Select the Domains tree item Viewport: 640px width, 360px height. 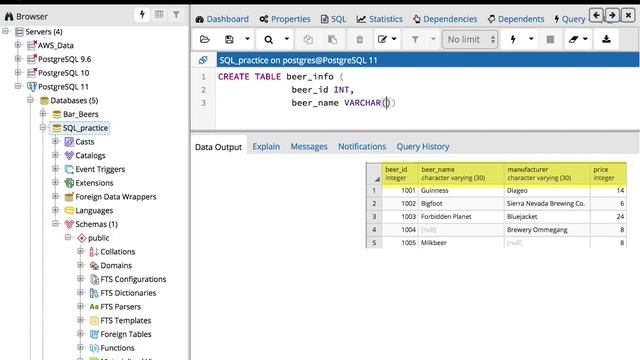[x=116, y=266]
